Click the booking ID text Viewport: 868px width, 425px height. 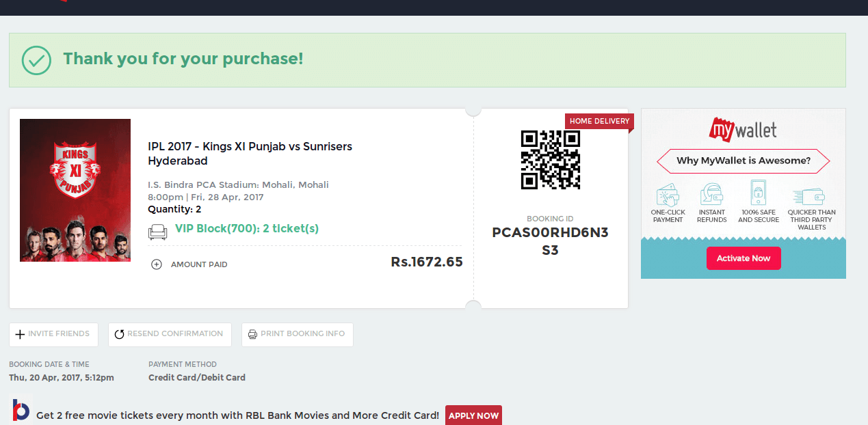[550, 241]
